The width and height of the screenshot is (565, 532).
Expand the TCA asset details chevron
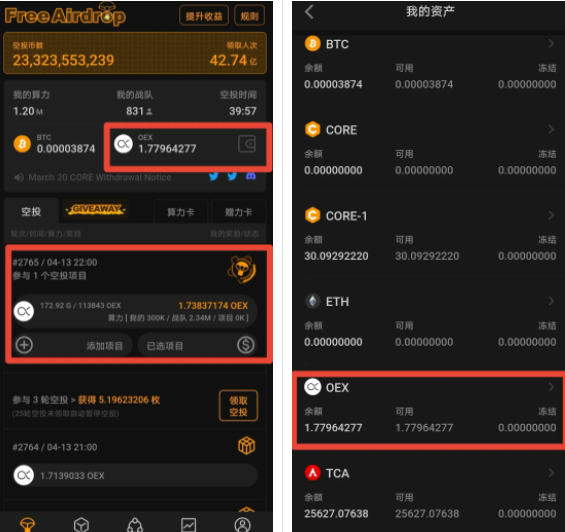coord(551,473)
